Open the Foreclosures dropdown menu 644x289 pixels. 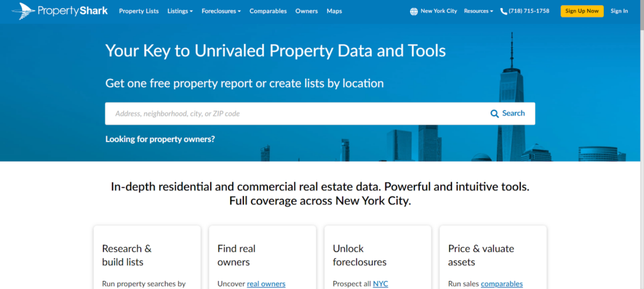(x=221, y=11)
